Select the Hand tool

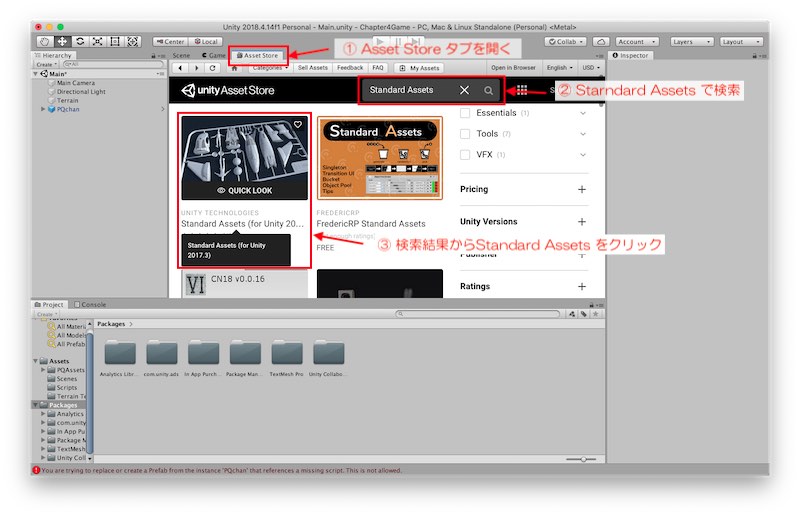pos(44,41)
